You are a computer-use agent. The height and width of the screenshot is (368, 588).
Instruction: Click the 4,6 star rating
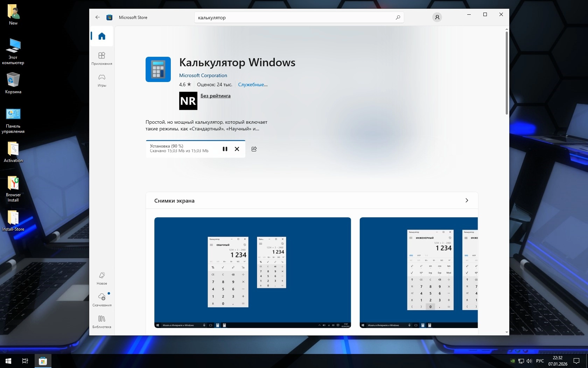pyautogui.click(x=185, y=84)
